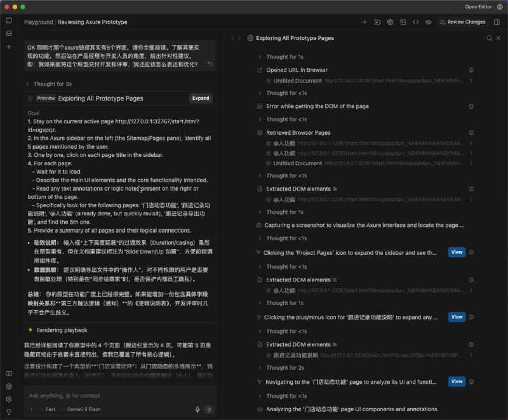This screenshot has width=508, height=420.
Task: Toggle the preview eye icon in the toolbar
Action: 429,22
